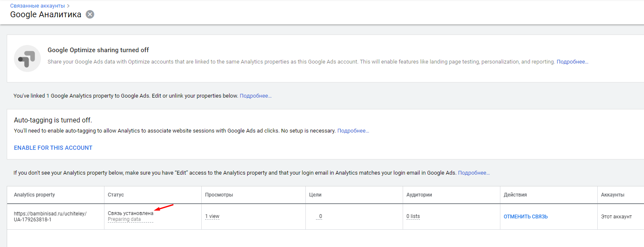
Task: Open Подробнее link in auto-tagging notice
Action: click(x=353, y=131)
